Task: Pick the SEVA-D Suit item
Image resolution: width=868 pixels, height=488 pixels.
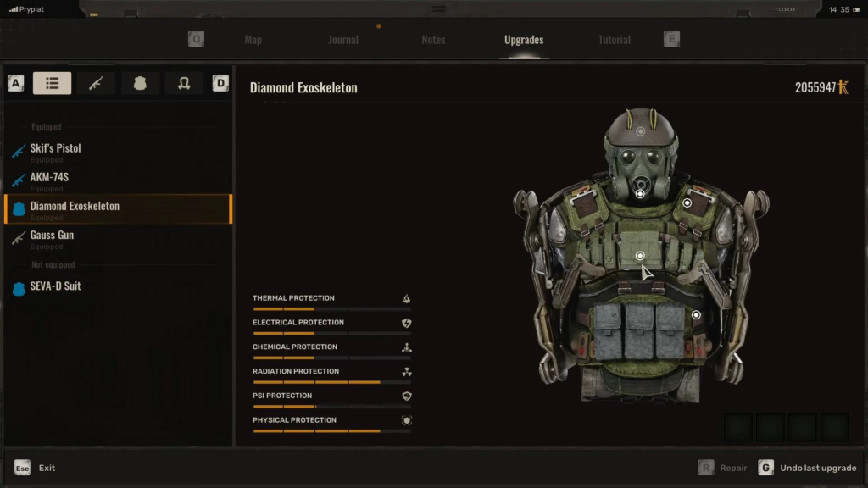Action: click(x=55, y=286)
